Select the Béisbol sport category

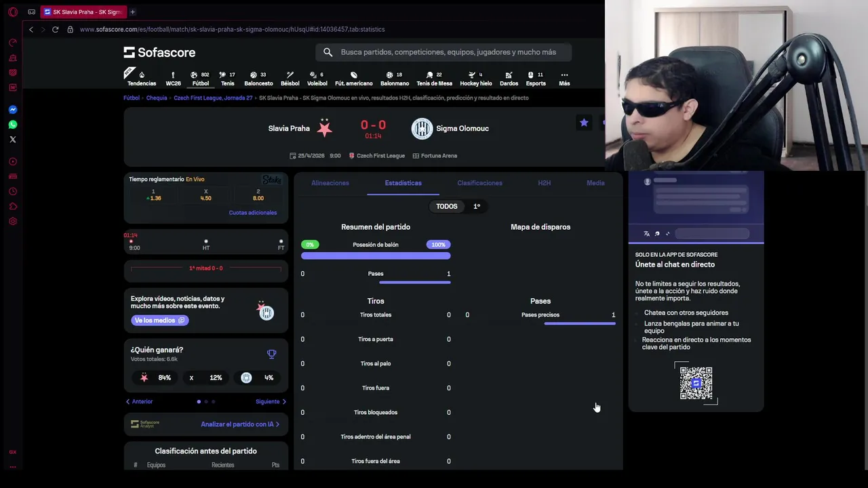(290, 79)
